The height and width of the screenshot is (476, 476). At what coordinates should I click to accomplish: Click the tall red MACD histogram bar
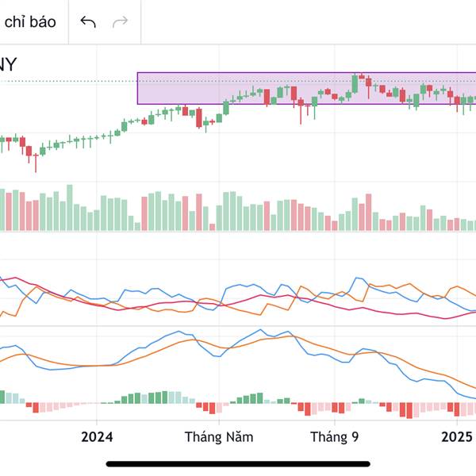[x=409, y=410]
